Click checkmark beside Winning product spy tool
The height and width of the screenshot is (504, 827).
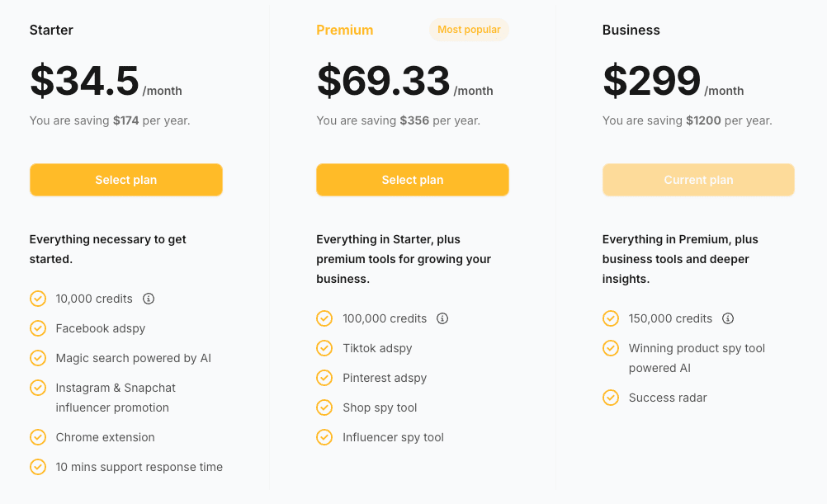click(x=611, y=348)
